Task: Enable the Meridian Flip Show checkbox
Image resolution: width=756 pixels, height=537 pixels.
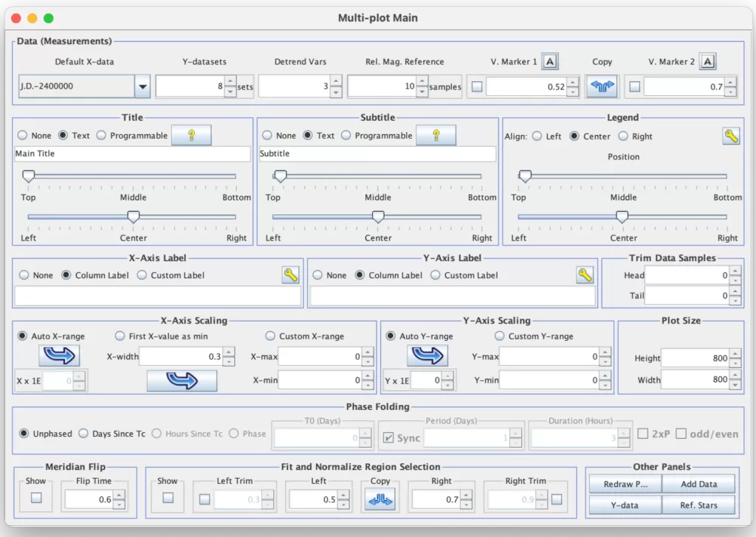Action: click(36, 498)
